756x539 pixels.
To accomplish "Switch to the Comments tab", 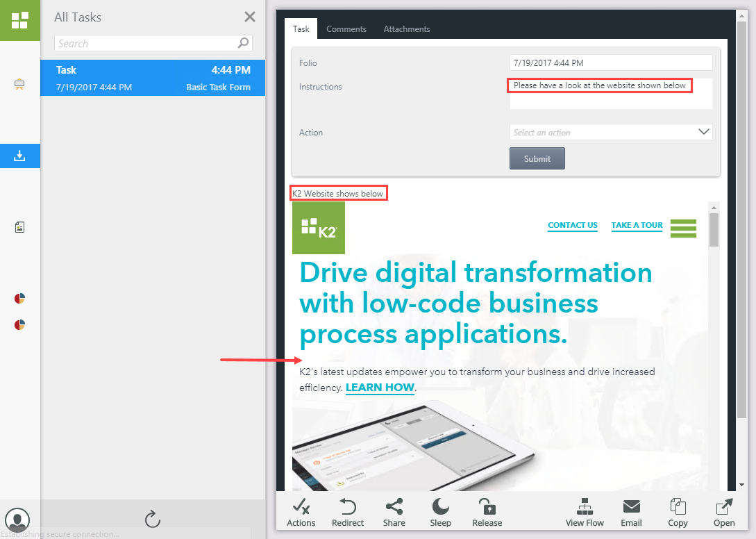I will pos(346,28).
